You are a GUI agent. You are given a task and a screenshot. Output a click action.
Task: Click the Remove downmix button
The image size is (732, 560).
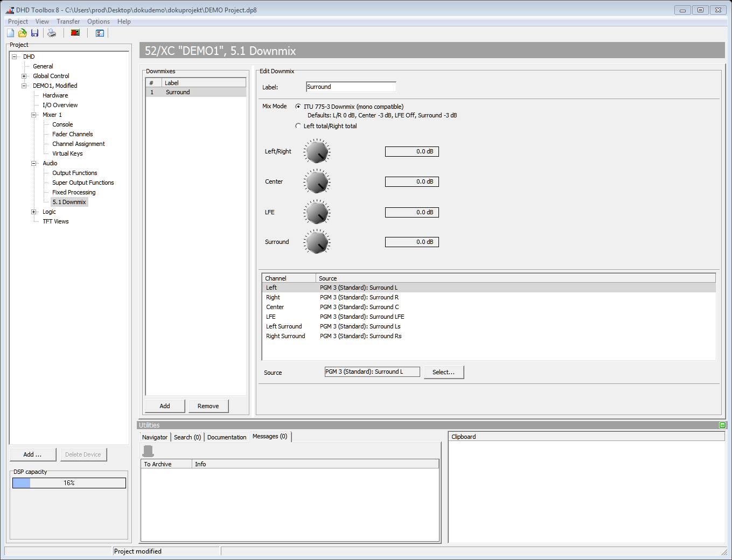(x=208, y=406)
